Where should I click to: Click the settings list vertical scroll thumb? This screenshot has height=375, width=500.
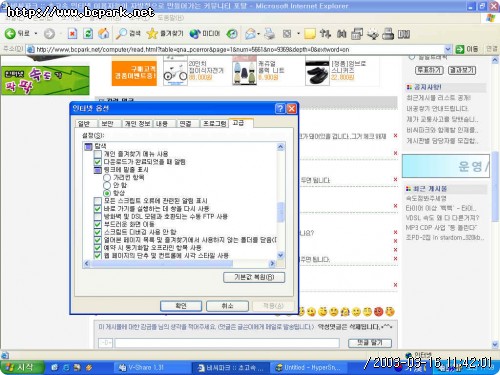(x=281, y=212)
